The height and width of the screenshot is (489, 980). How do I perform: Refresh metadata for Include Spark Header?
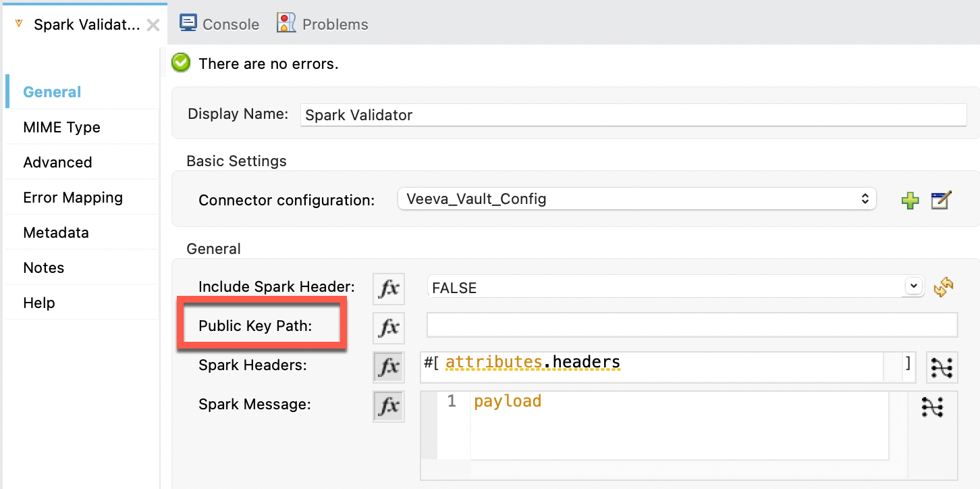(x=944, y=286)
